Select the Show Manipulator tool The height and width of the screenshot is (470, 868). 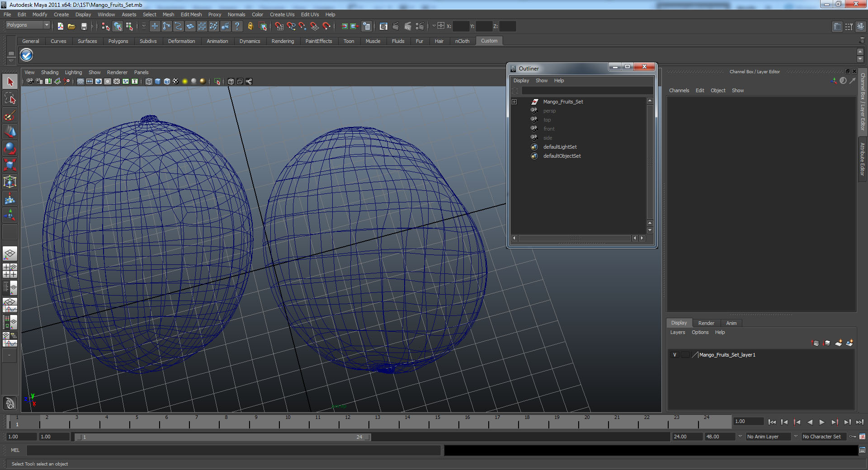pyautogui.click(x=10, y=215)
